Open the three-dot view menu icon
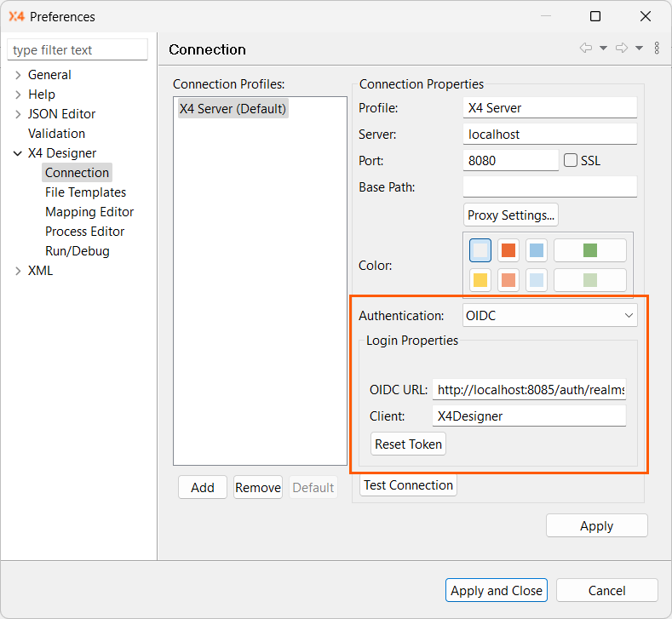 point(657,49)
